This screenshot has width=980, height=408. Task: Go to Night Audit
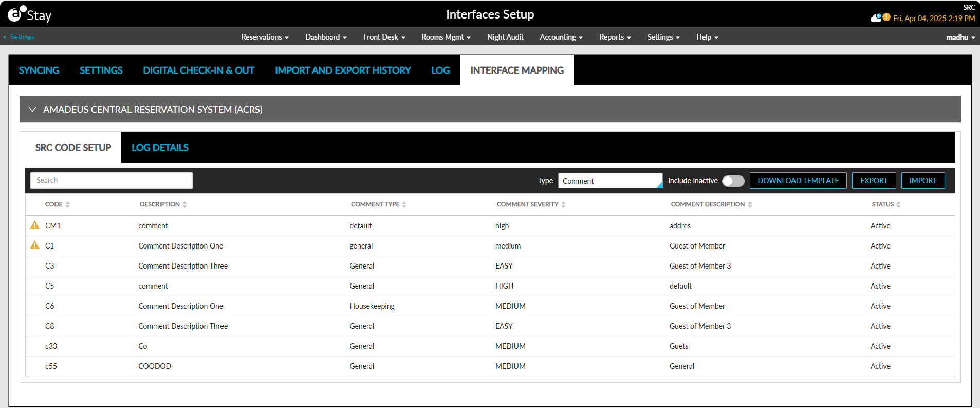coord(505,37)
